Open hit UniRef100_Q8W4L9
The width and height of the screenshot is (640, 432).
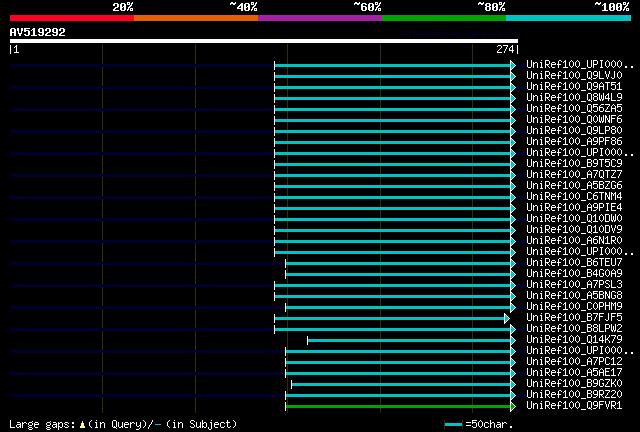click(x=574, y=98)
